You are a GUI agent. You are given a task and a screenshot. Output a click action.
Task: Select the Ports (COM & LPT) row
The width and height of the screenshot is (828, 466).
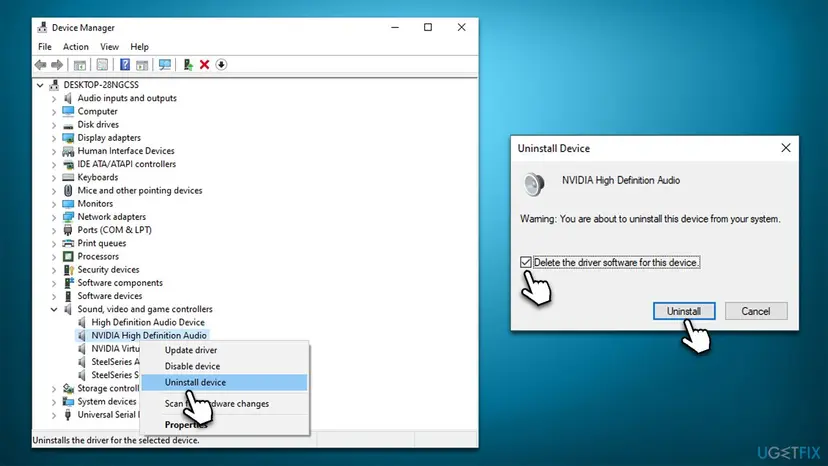point(107,230)
